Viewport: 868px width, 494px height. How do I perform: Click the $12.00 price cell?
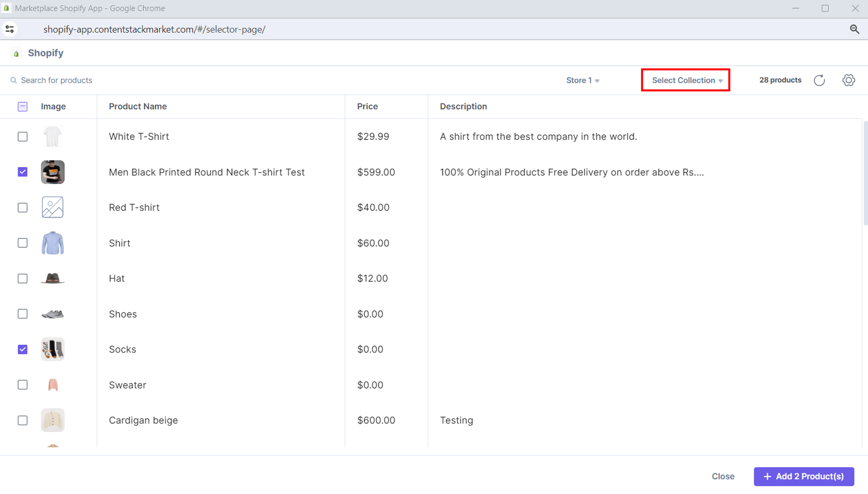[x=372, y=278]
